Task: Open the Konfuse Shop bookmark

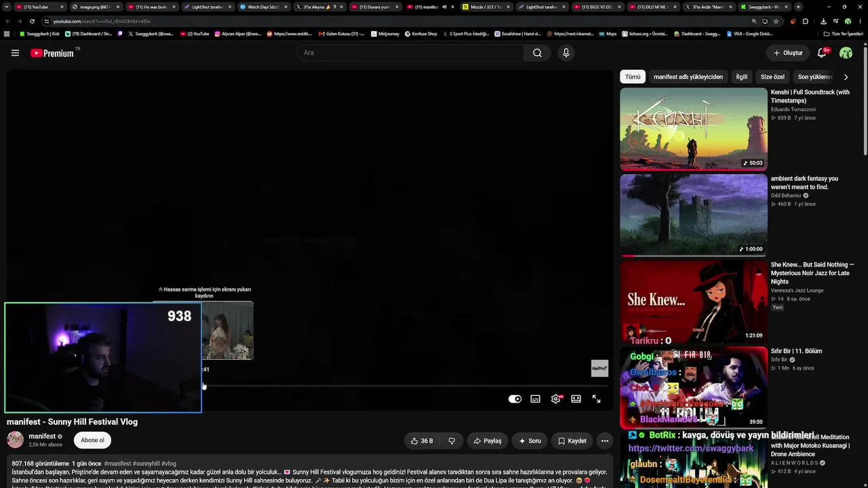Action: (420, 33)
